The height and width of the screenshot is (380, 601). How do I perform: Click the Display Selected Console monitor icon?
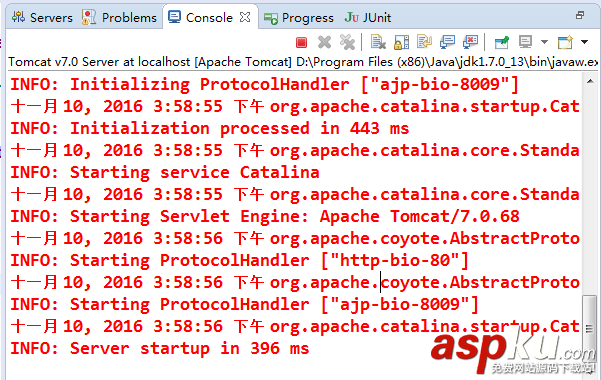coord(525,42)
